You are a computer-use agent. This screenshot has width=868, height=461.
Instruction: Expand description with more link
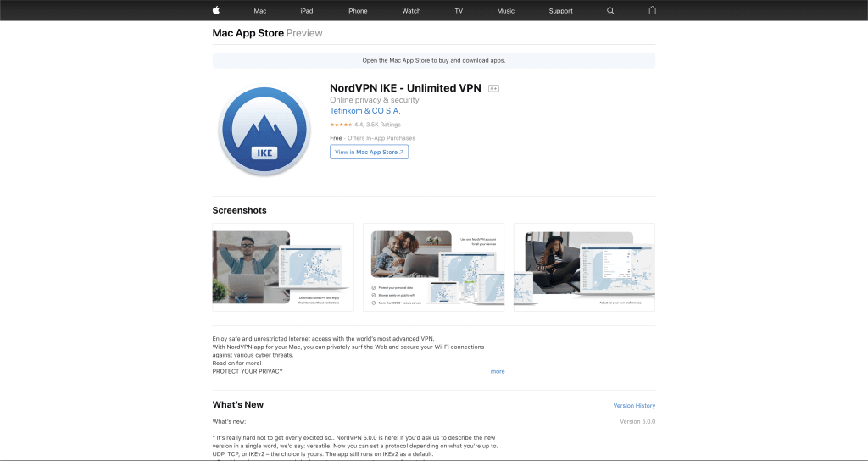(497, 371)
